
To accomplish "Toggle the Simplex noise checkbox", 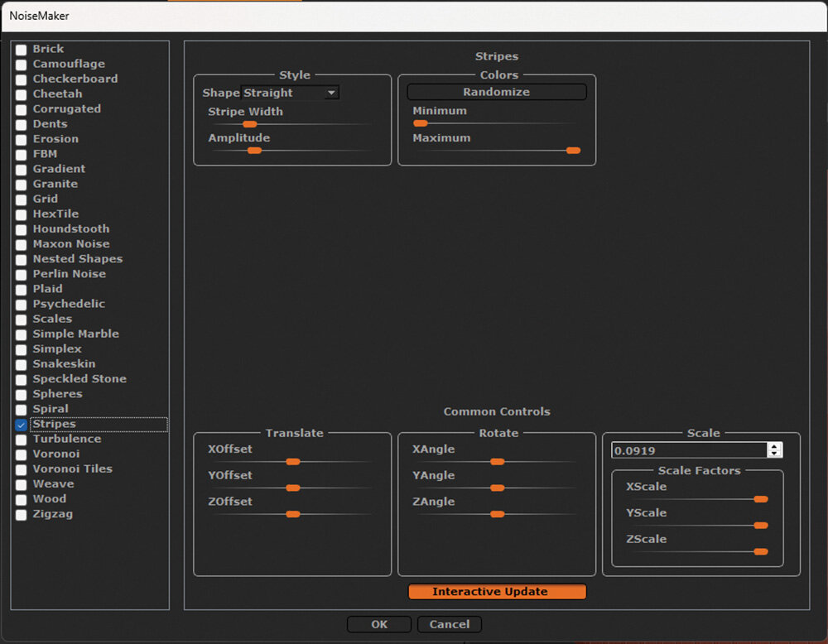I will (22, 349).
